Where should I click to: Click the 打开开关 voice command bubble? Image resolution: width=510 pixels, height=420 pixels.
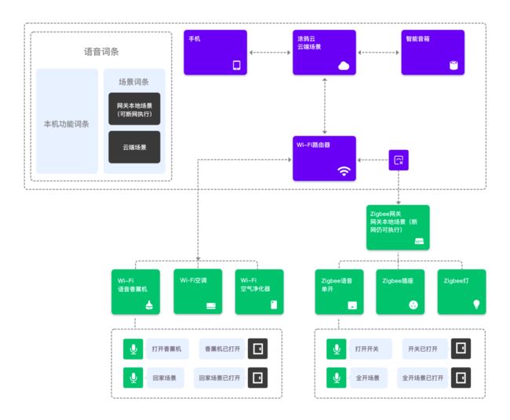[370, 349]
